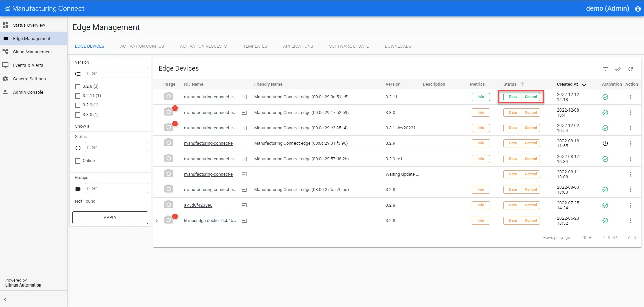Click power activation icon in the 3.2.9 row
Screen dimensions: 644x307
pyautogui.click(x=605, y=143)
